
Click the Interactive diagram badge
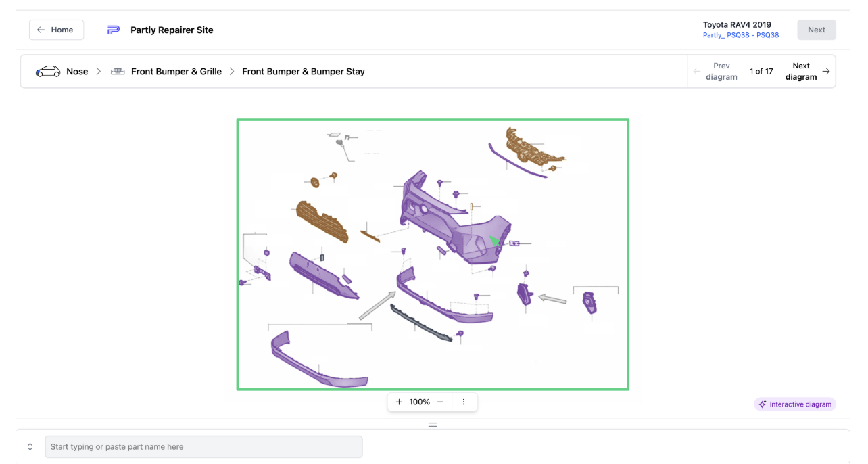(x=795, y=404)
